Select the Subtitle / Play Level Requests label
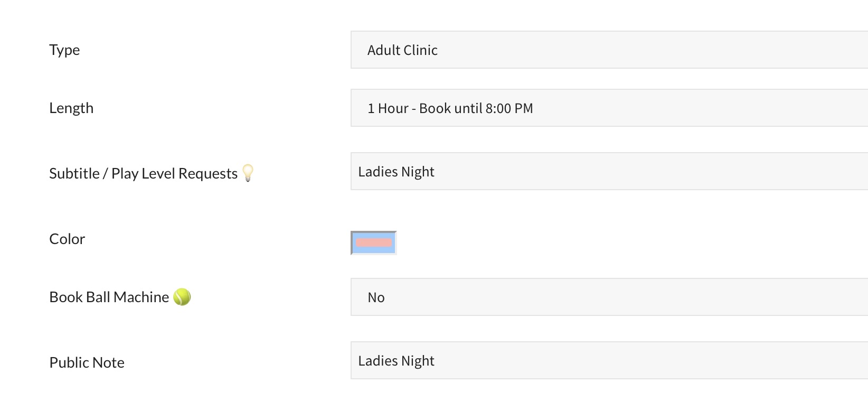868x411 pixels. click(143, 174)
